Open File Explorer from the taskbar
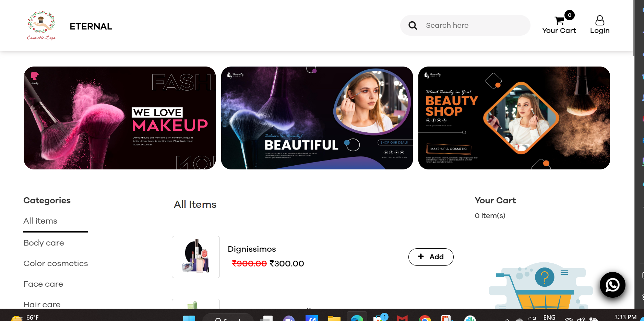Screen dimensions: 644x321 coord(334,318)
